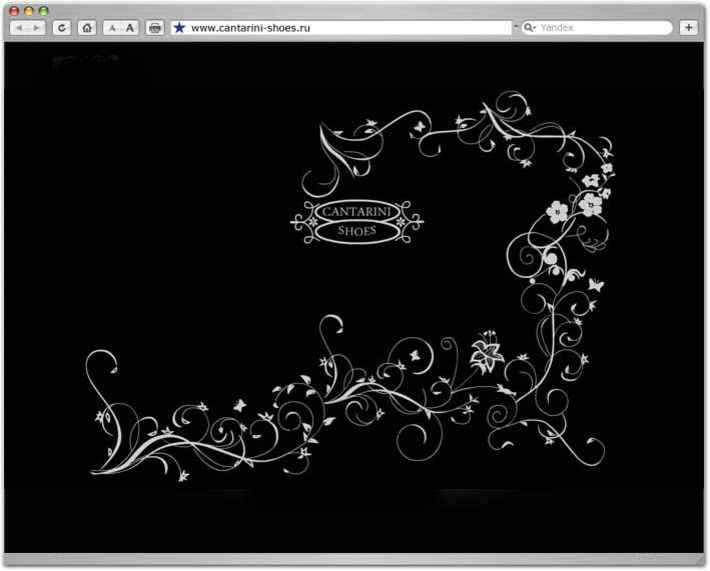Focus the Yandex search field
Viewport: 710px width, 571px height.
(x=597, y=28)
